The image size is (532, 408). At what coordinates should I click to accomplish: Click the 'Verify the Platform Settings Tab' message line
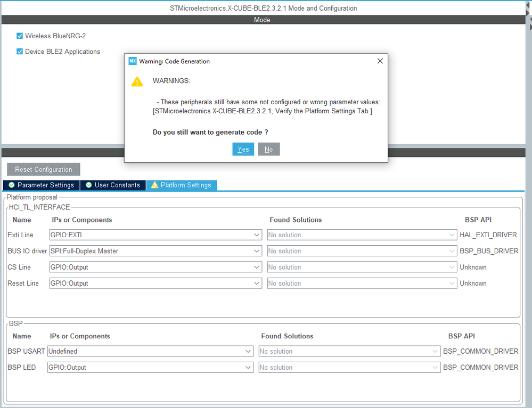pyautogui.click(x=262, y=111)
